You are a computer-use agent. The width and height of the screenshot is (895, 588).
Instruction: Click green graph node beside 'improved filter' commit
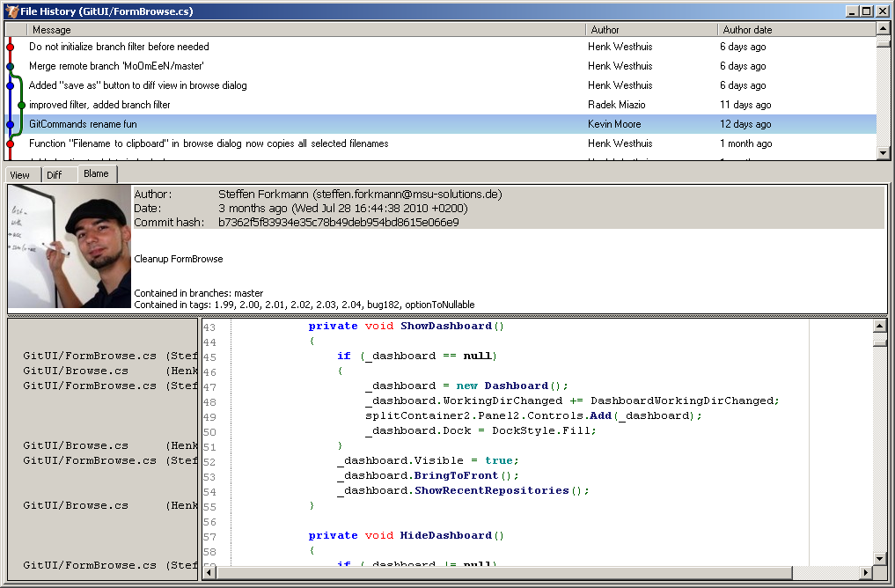pos(21,105)
